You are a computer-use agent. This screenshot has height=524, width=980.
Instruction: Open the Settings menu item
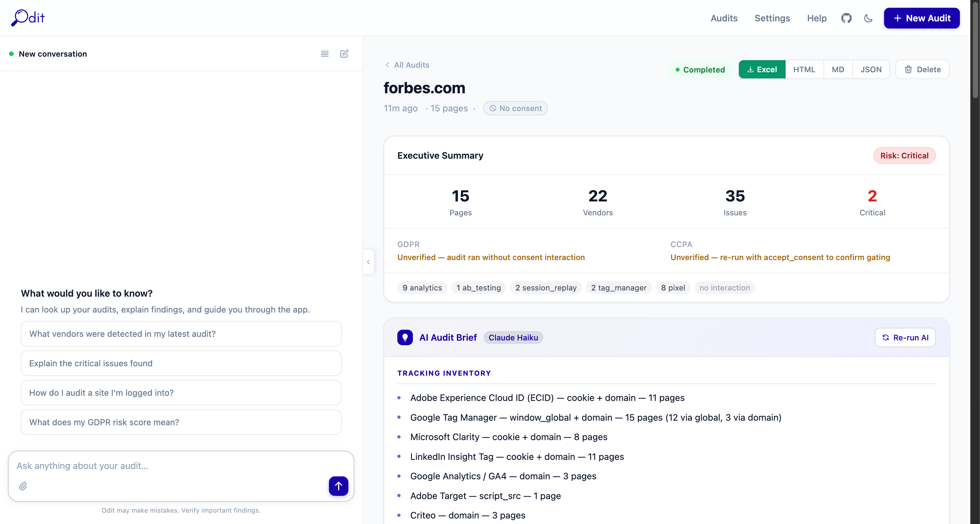pyautogui.click(x=772, y=18)
